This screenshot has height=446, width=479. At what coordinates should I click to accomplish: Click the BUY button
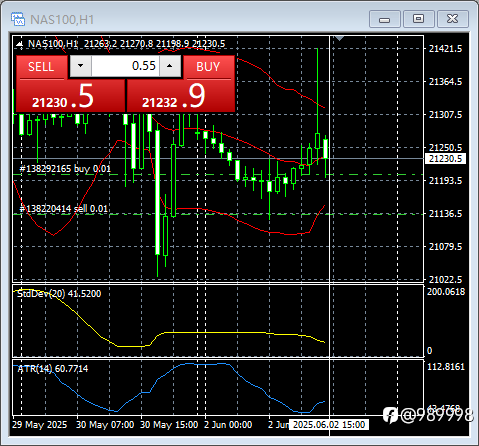[x=209, y=67]
